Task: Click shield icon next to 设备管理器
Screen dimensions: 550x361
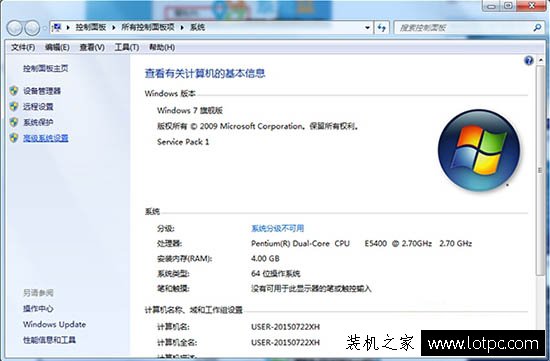Action: pyautogui.click(x=14, y=91)
